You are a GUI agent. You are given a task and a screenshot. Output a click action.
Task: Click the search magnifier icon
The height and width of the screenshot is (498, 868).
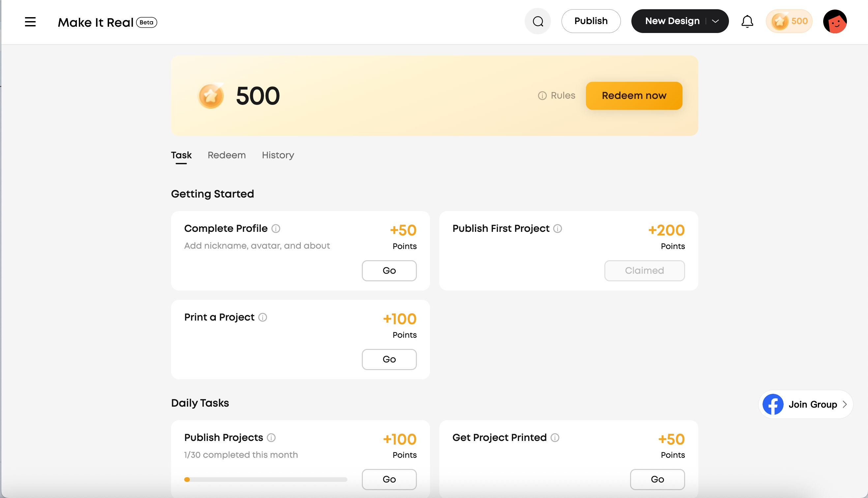pos(538,21)
